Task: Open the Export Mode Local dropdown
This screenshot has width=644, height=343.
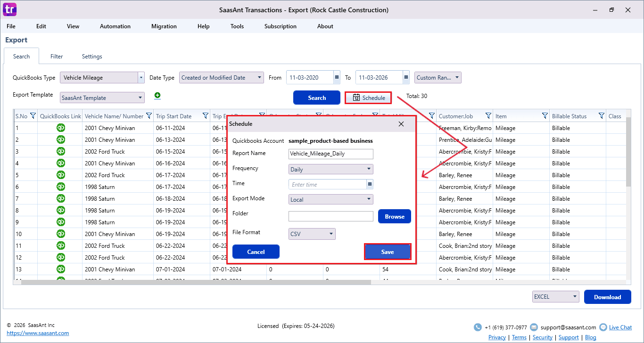Action: 369,199
